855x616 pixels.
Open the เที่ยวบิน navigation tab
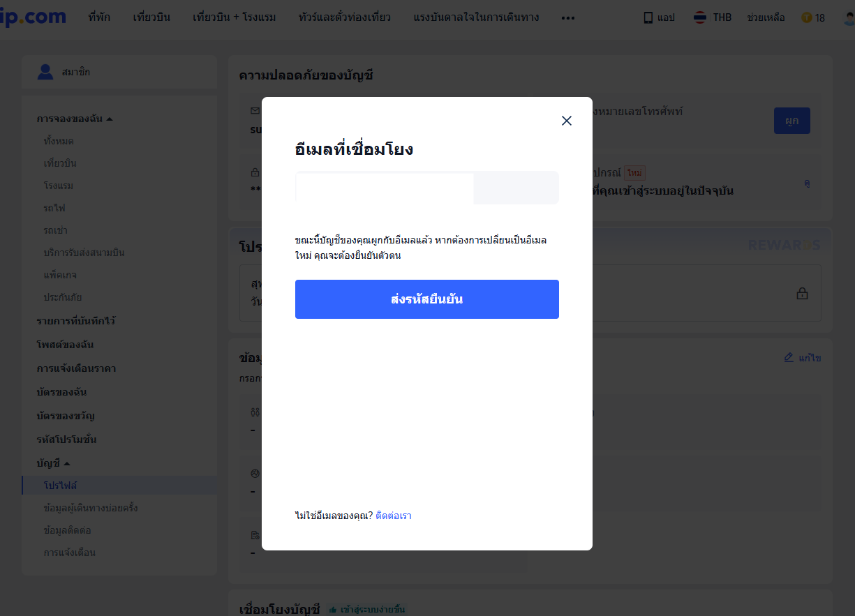[x=153, y=17]
